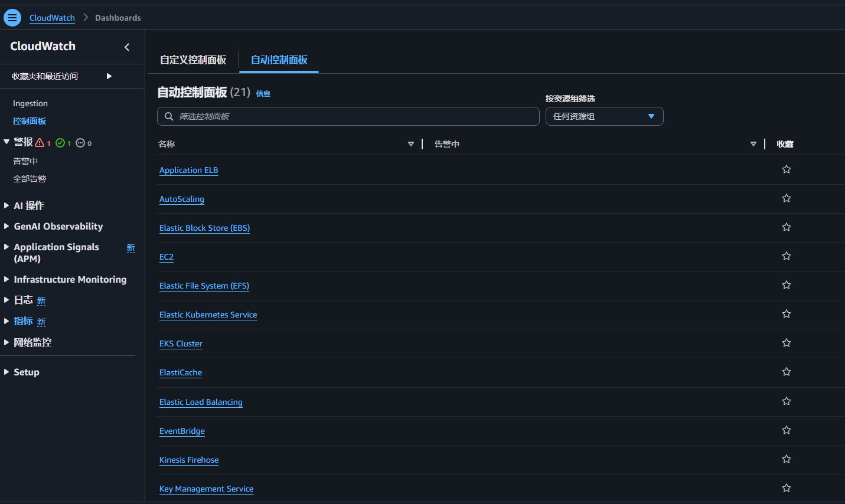Click the alarm column sort arrow
Screen dimensions: 845x504
coord(753,144)
